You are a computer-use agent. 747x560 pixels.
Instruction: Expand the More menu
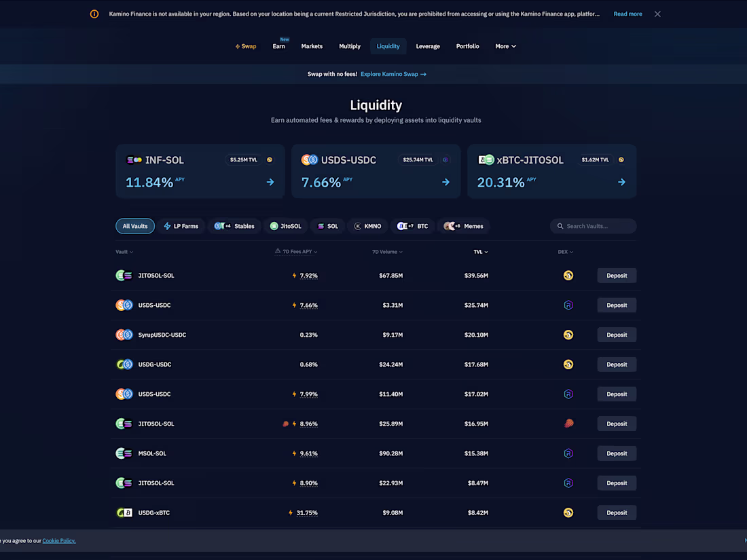pos(505,46)
